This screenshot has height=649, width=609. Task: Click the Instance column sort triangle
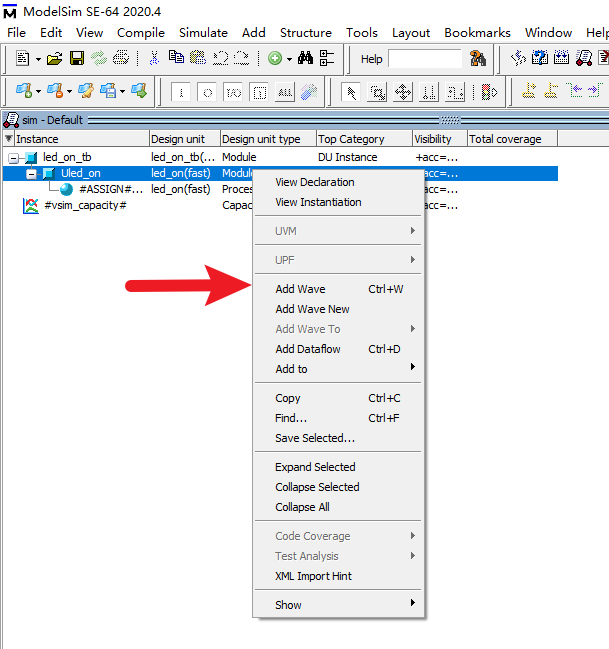(8, 138)
